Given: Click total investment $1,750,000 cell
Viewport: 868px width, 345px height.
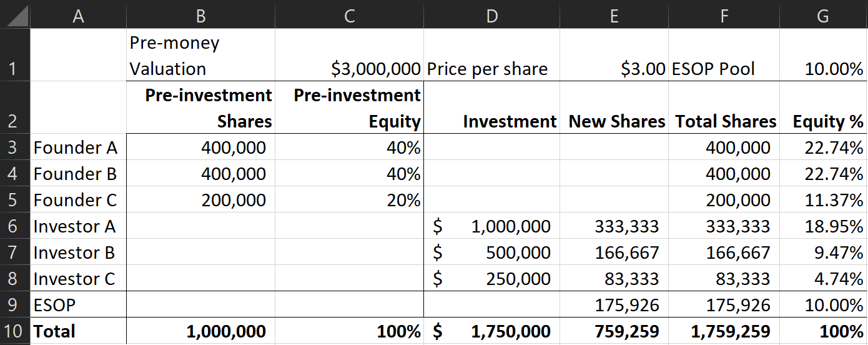Looking at the screenshot, I should point(492,331).
